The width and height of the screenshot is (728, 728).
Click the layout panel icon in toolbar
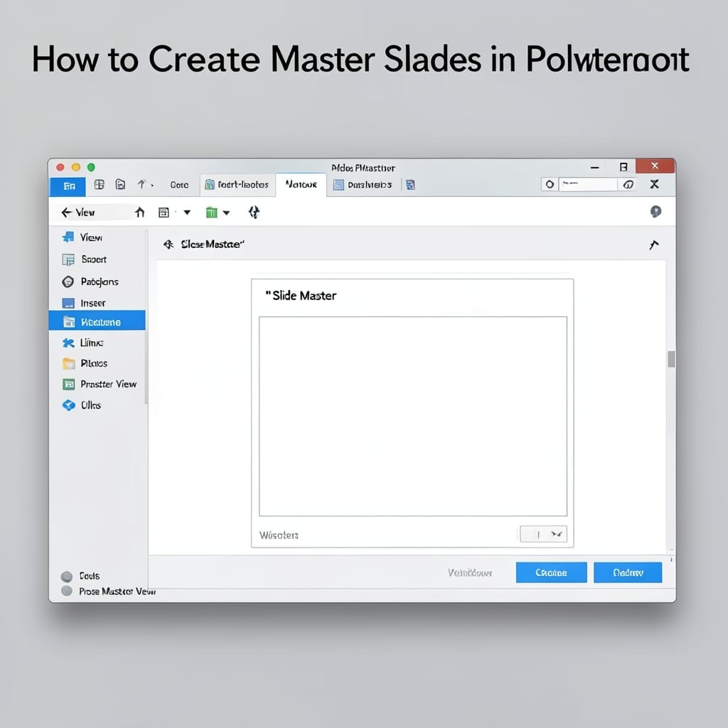click(164, 213)
